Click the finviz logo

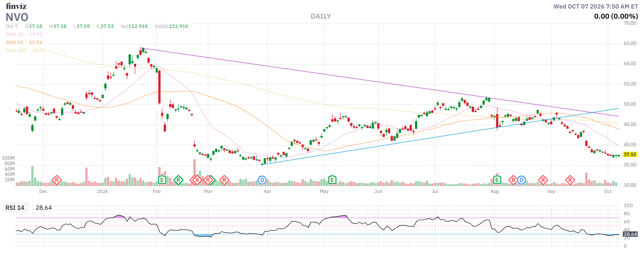pyautogui.click(x=16, y=6)
